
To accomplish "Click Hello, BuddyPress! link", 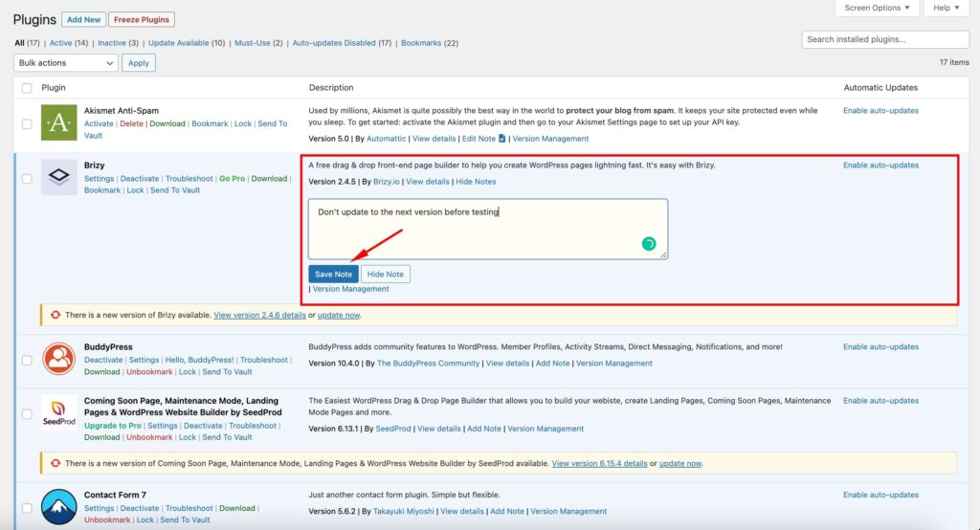I will [x=199, y=360].
